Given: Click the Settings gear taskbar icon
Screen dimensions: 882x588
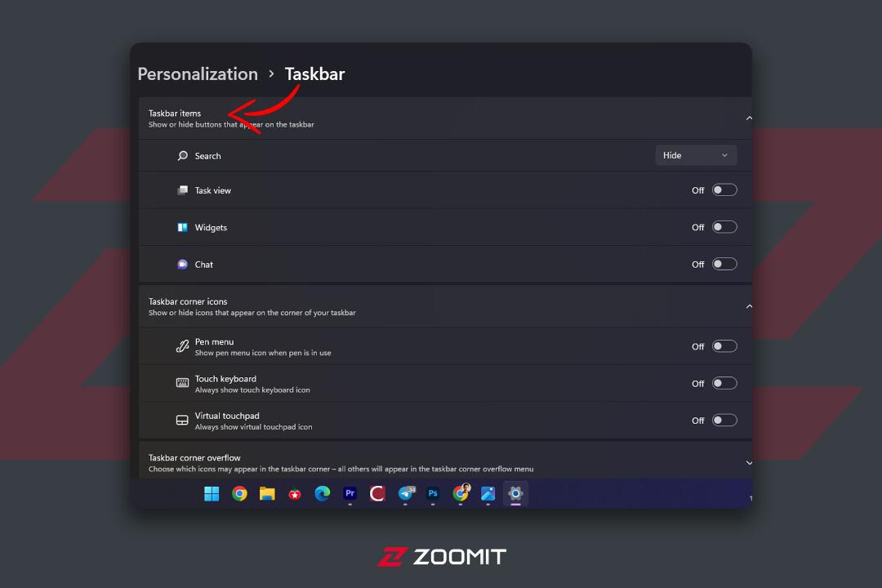Looking at the screenshot, I should pos(515,493).
